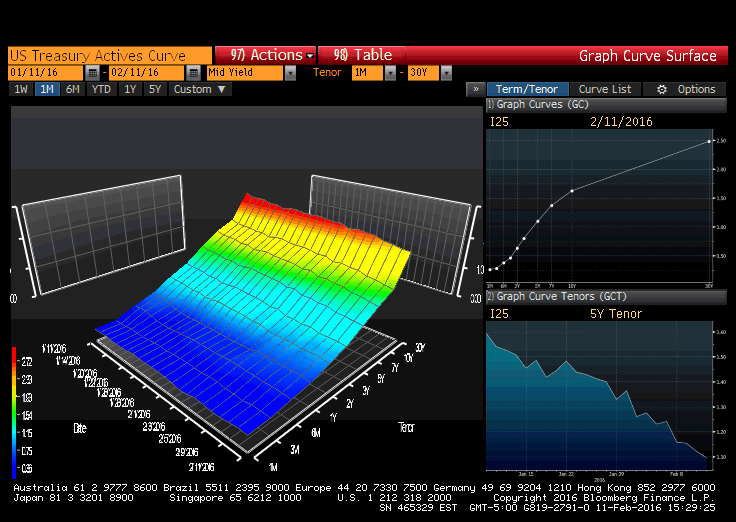
Task: Open the Table view
Action: tap(362, 55)
